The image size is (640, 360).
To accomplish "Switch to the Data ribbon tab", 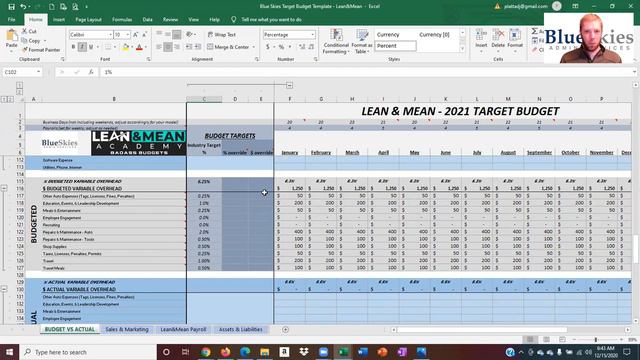I will [147, 19].
